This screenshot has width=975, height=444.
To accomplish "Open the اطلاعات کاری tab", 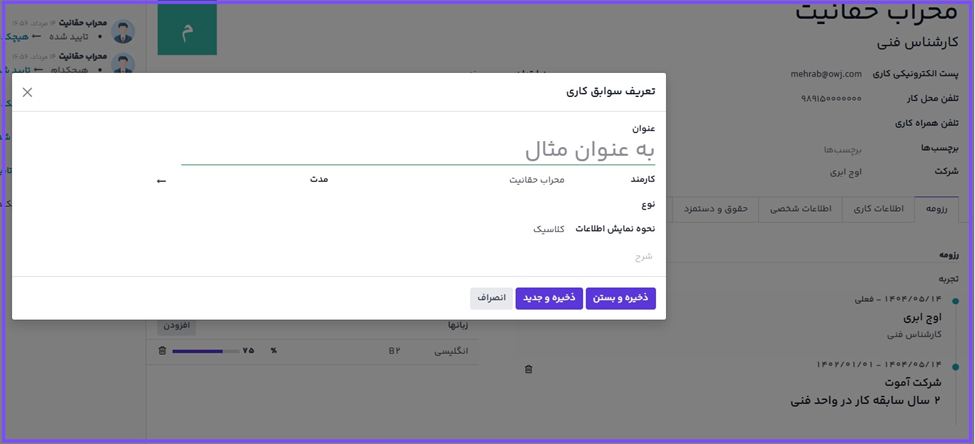I will (879, 209).
